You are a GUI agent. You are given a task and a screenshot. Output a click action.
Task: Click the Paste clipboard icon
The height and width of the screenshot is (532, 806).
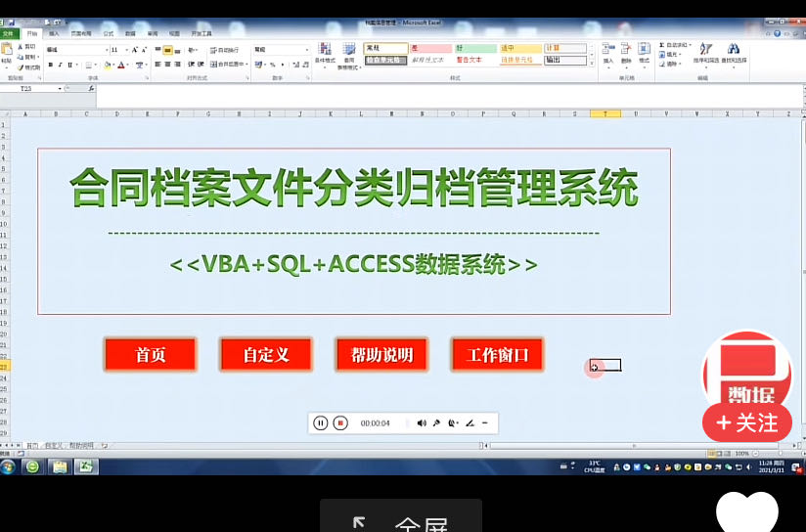point(6,50)
